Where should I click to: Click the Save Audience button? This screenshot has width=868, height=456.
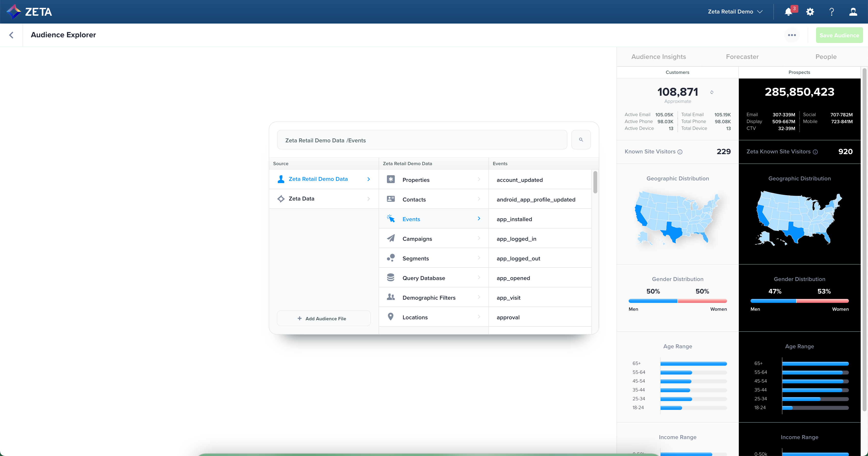point(839,35)
